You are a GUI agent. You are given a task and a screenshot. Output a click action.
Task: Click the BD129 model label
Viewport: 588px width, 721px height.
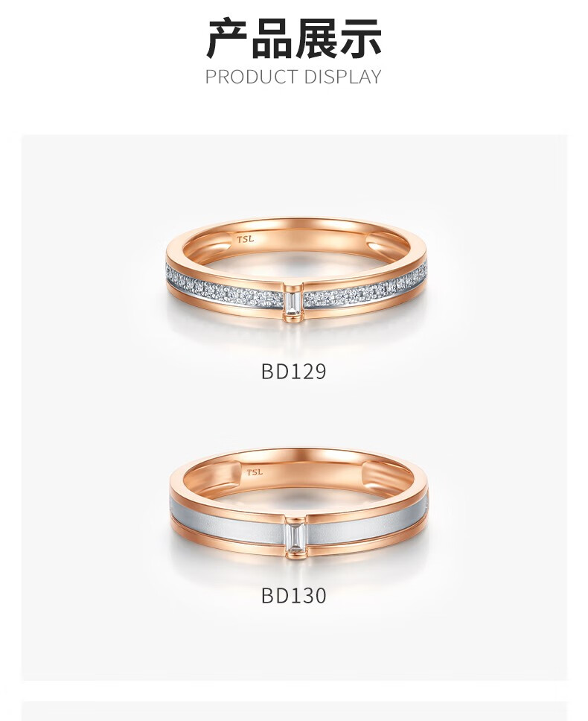[x=293, y=372]
